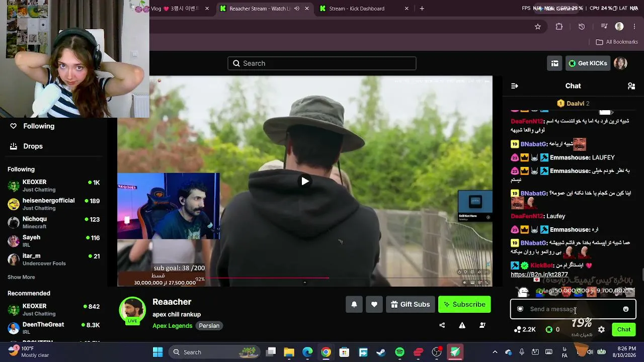Open All Bookmarks folder

tap(617, 42)
